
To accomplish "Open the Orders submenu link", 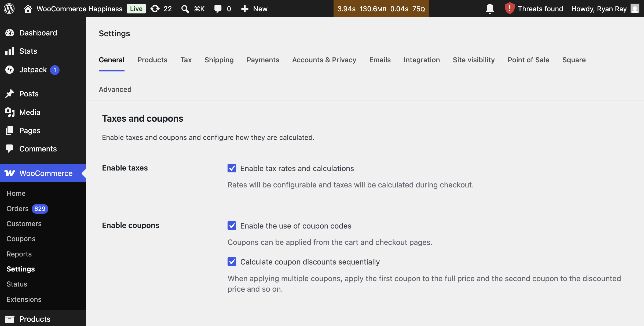I will tap(17, 209).
